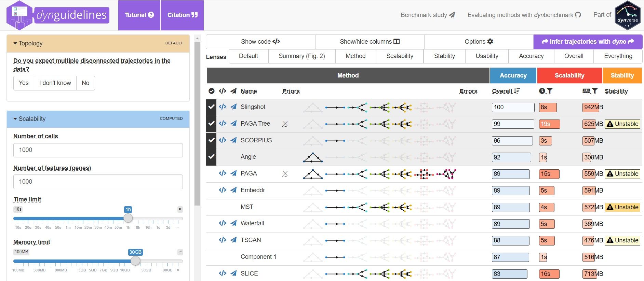Click the PAGA row paper plane icon
This screenshot has width=644, height=281.
tap(233, 173)
